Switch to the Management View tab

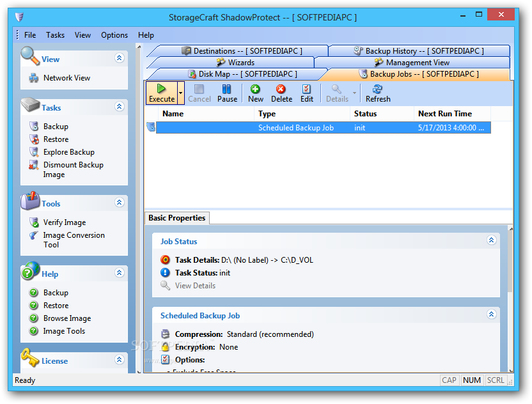pos(412,63)
